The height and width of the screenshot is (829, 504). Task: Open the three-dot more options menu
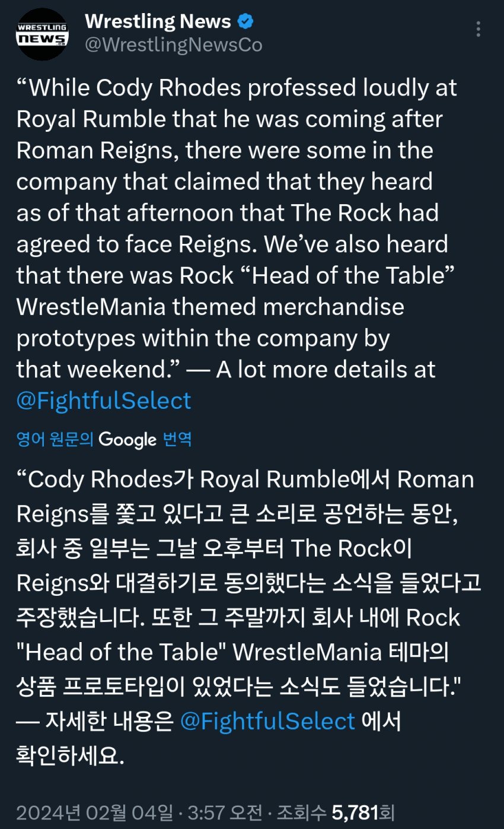pyautogui.click(x=478, y=28)
